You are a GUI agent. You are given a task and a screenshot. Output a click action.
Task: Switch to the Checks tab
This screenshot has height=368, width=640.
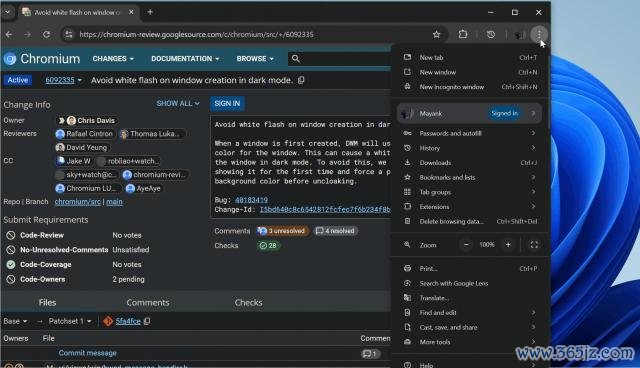point(248,303)
